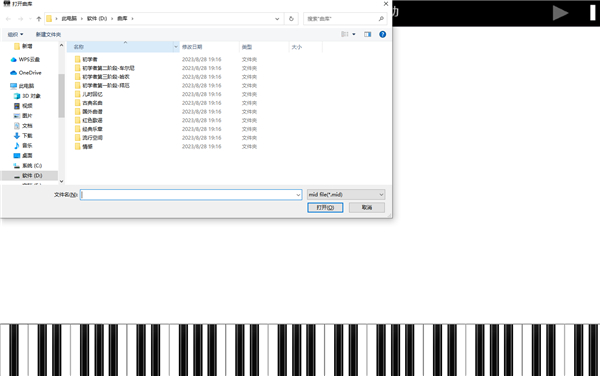Screen dimensions: 600x376
Task: Show the preview pane
Action: click(368, 34)
